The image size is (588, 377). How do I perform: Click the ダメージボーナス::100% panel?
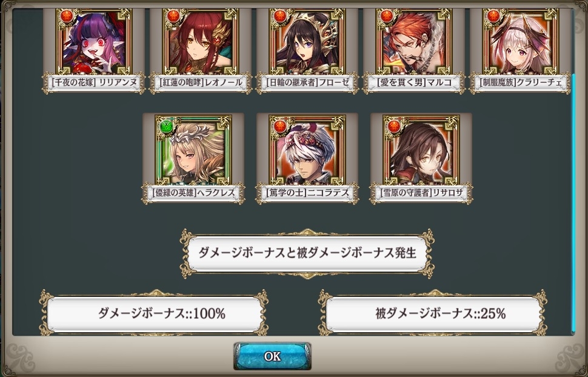(154, 313)
